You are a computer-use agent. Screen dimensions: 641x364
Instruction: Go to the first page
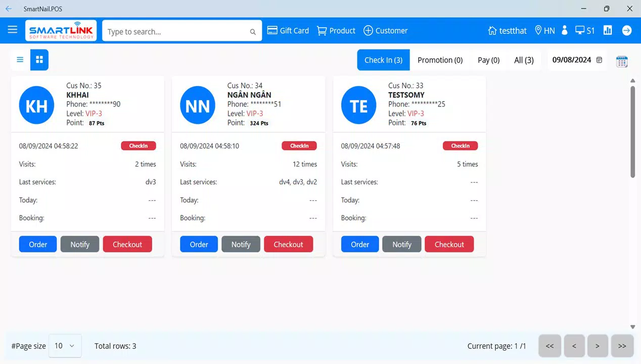coord(550,346)
